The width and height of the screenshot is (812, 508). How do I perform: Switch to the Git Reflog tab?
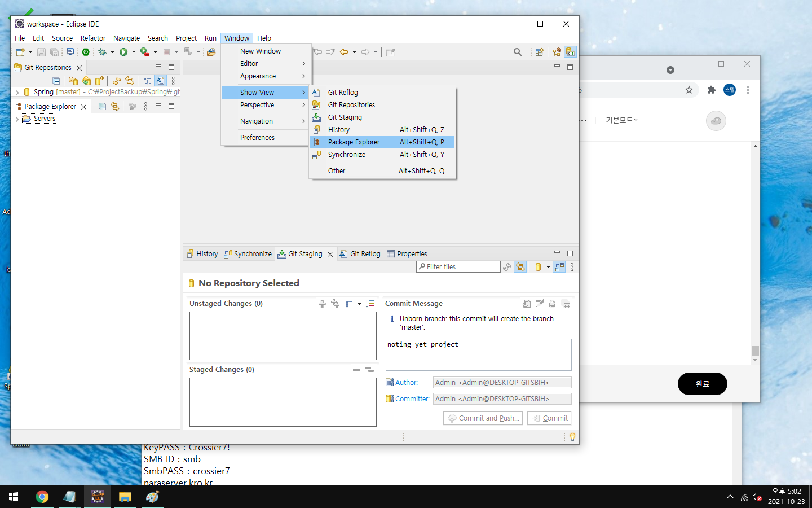click(x=360, y=254)
